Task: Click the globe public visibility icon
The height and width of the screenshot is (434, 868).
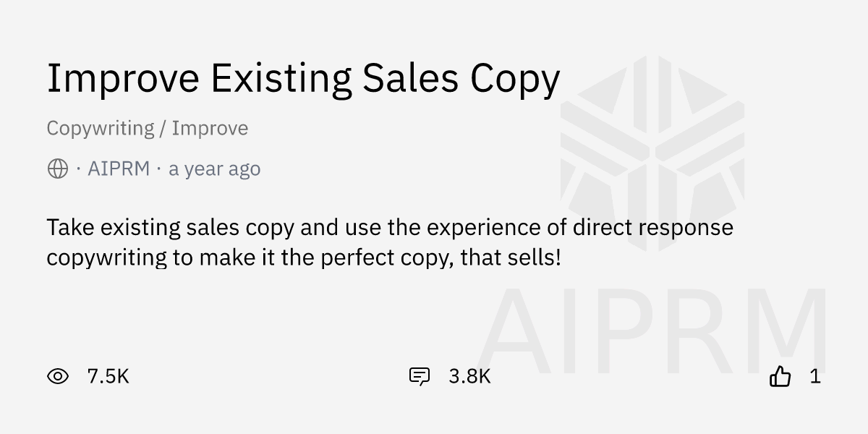Action: tap(58, 169)
